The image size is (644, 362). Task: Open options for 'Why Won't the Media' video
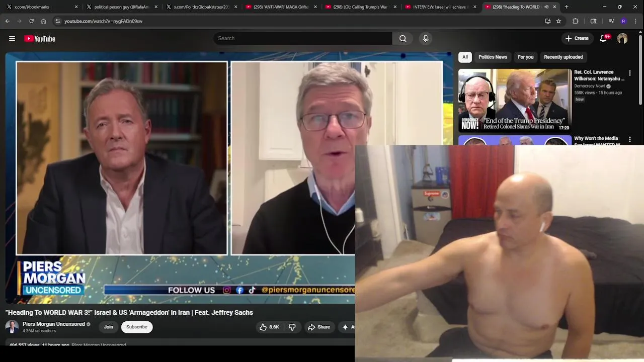click(629, 139)
